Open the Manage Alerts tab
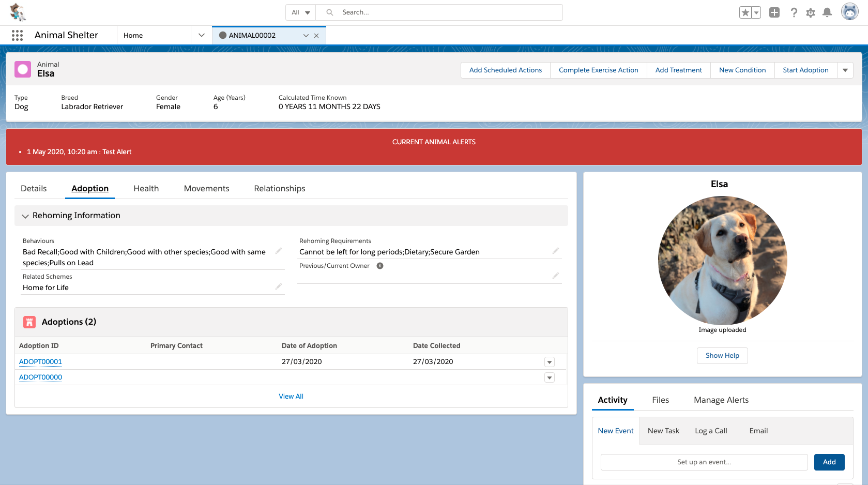868x485 pixels. point(721,400)
